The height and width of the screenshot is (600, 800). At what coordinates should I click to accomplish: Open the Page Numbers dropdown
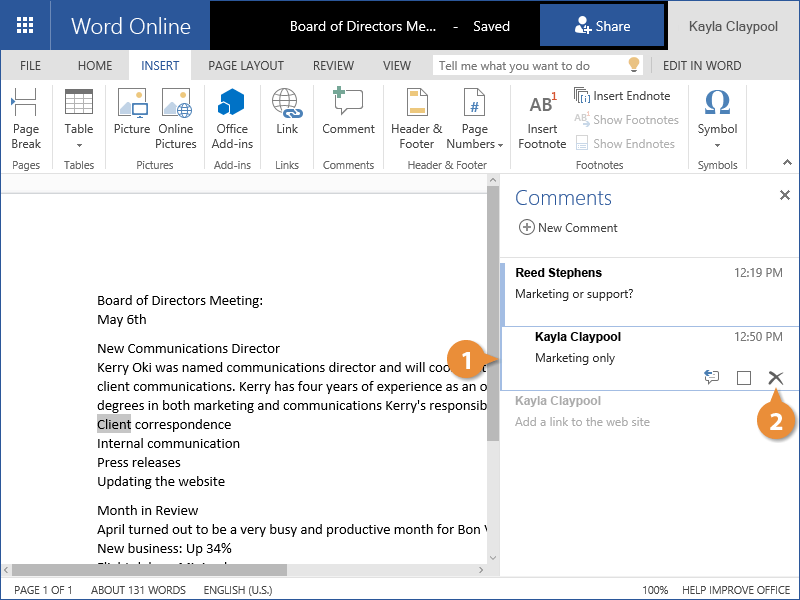pyautogui.click(x=475, y=135)
